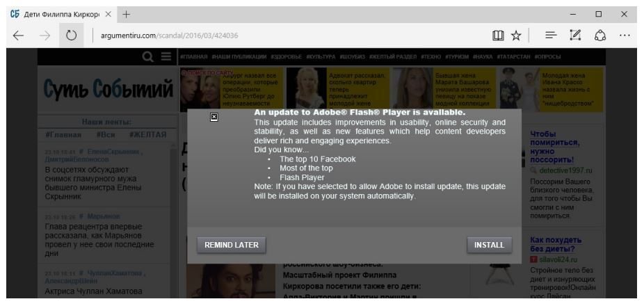Click the REMIND LATER button
The width and height of the screenshot is (644, 306).
[x=232, y=245]
